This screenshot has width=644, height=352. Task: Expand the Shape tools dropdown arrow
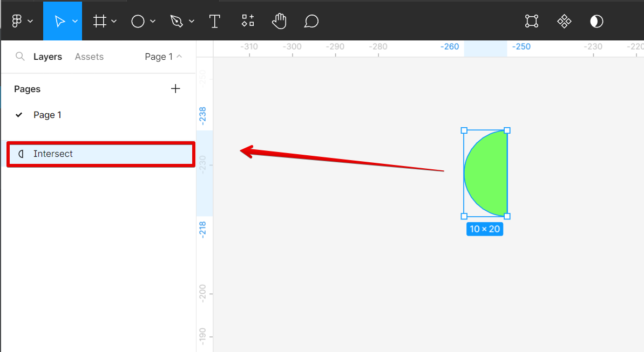[x=153, y=21]
